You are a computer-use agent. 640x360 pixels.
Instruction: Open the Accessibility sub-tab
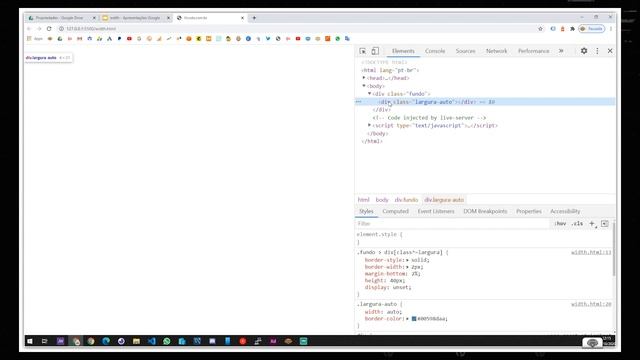565,211
